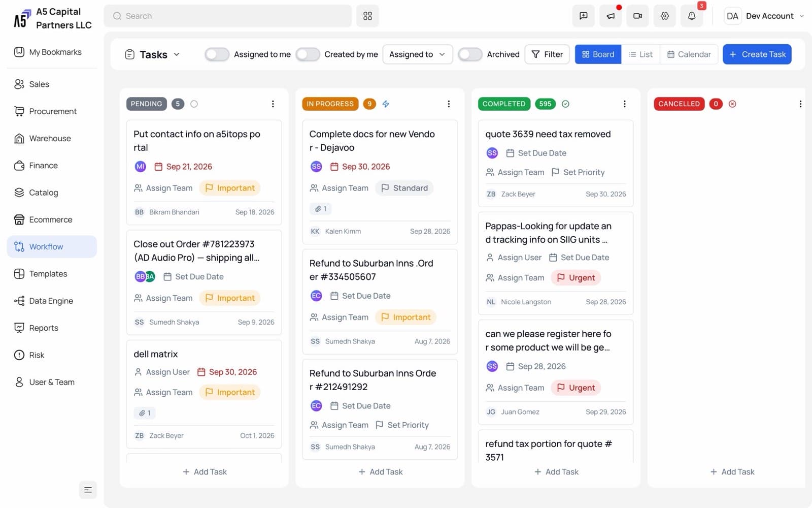The width and height of the screenshot is (812, 508).
Task: Open the Important priority on the dell matrix card
Action: 230,393
